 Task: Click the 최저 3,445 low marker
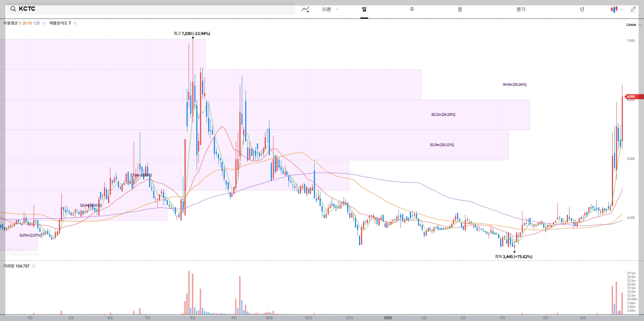514,257
